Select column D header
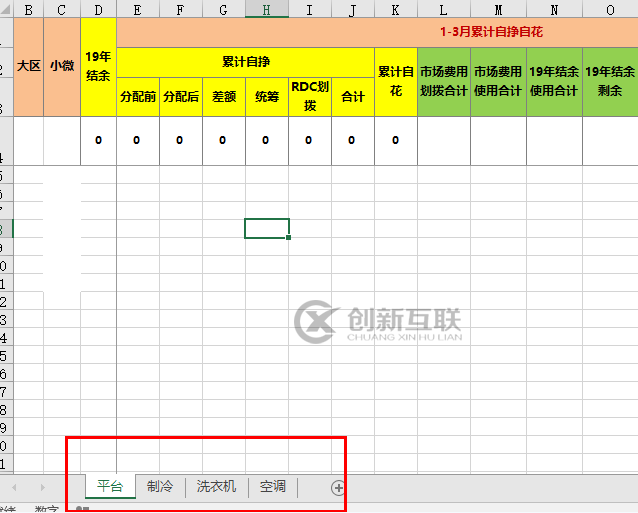The height and width of the screenshot is (513, 638). [x=98, y=9]
